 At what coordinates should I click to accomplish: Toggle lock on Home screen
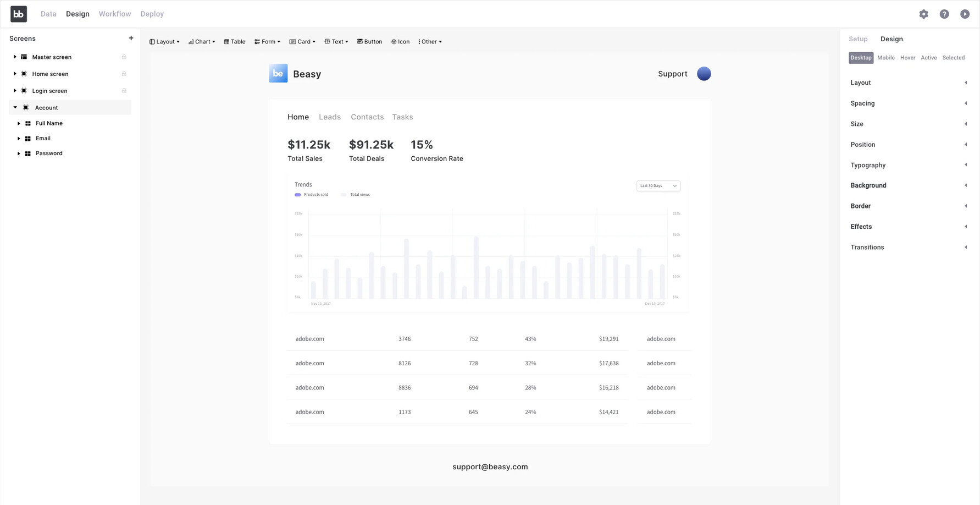click(x=124, y=74)
